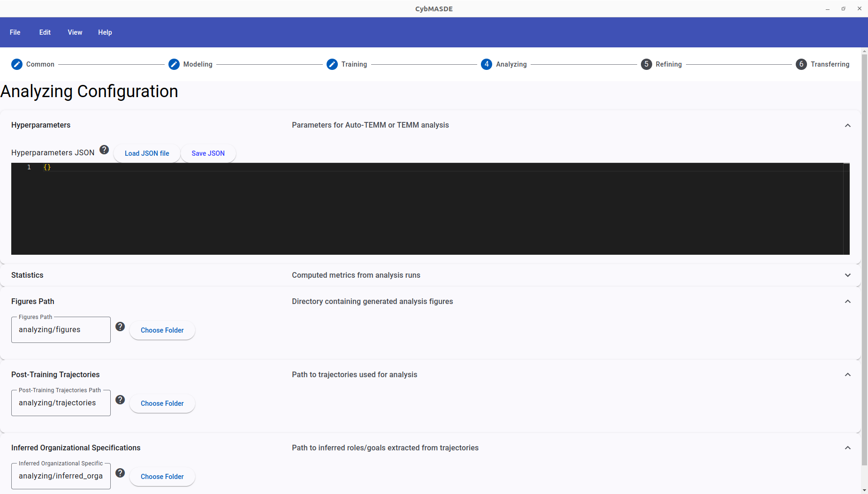The height and width of the screenshot is (494, 868).
Task: Go to Refining step number 5 icon
Action: point(647,64)
